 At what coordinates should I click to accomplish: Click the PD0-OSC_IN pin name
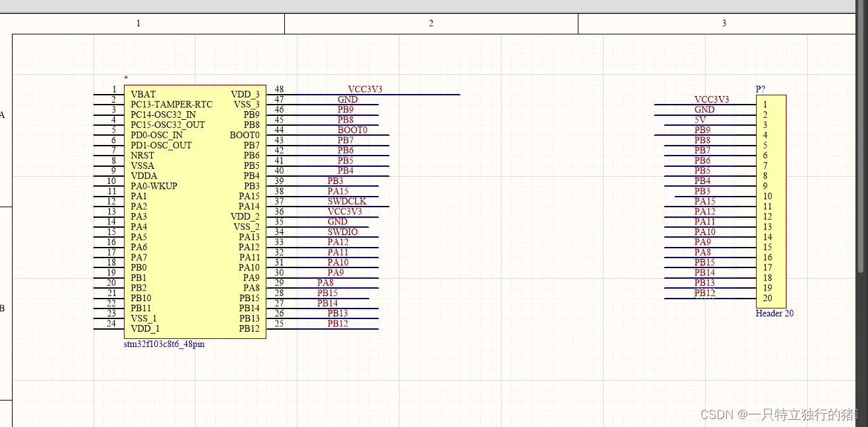point(156,135)
